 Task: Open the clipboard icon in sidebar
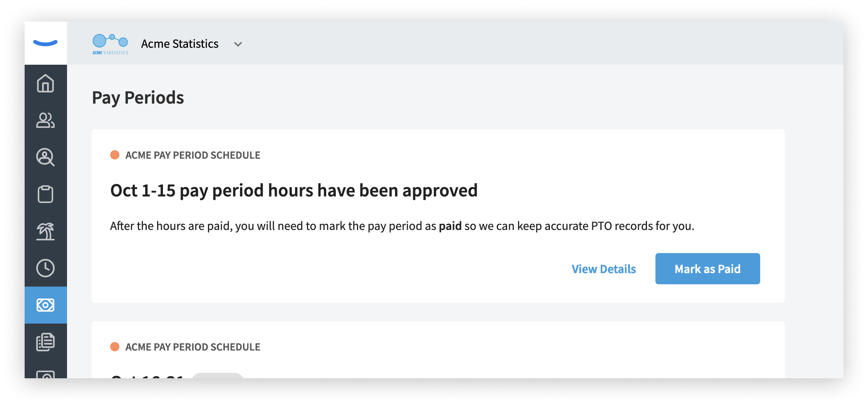45,194
